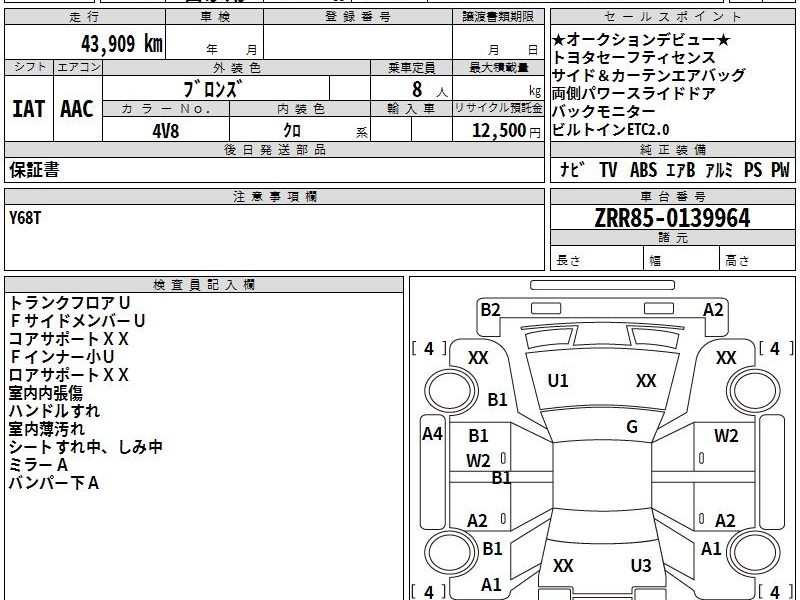Select the seating capacity 8 人
The width and height of the screenshot is (800, 600).
point(429,90)
